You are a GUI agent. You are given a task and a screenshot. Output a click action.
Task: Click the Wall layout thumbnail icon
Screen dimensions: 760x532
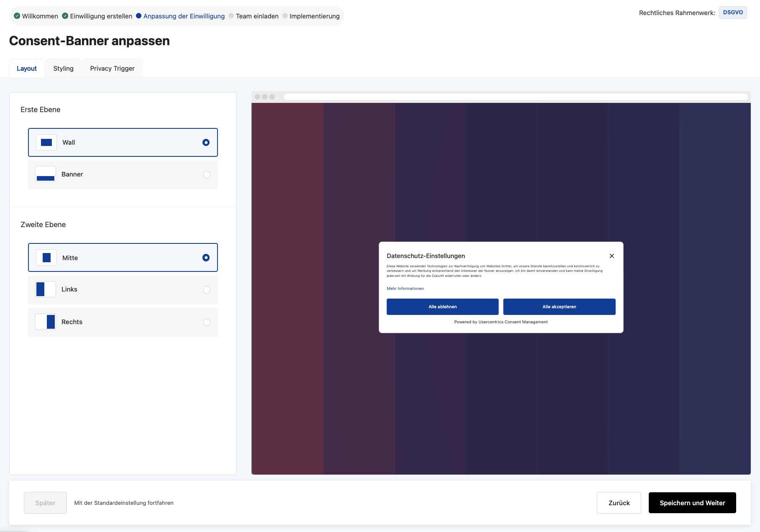click(46, 143)
